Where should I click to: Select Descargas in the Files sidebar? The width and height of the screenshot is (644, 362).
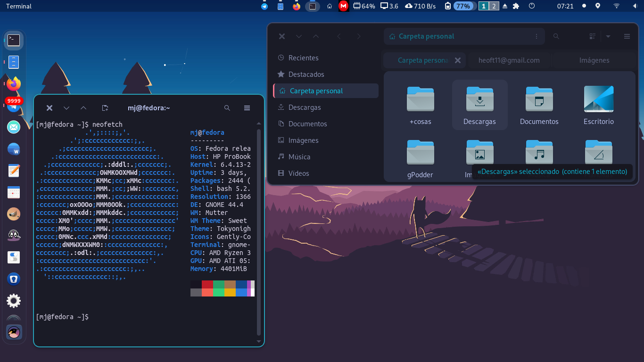click(325, 107)
